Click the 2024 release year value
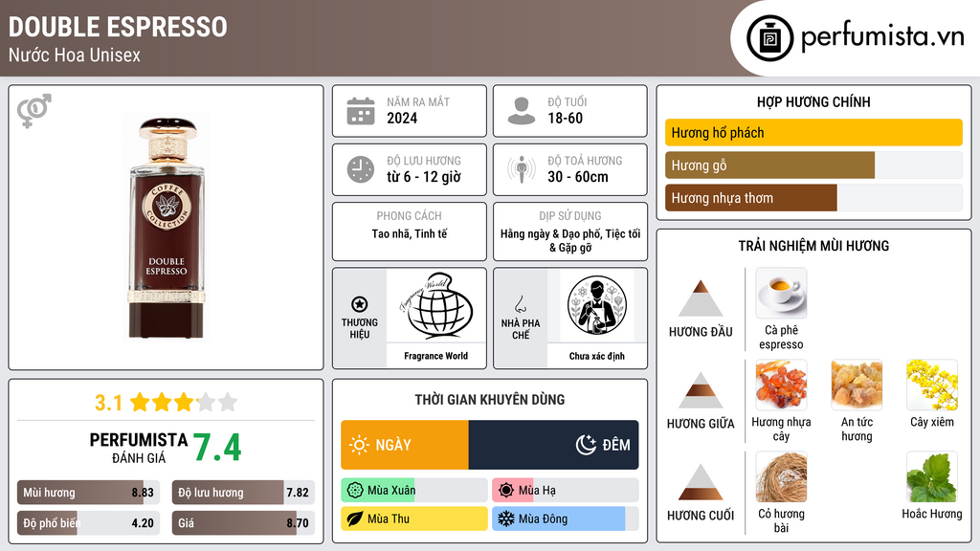Viewport: 980px width, 551px height. point(402,118)
